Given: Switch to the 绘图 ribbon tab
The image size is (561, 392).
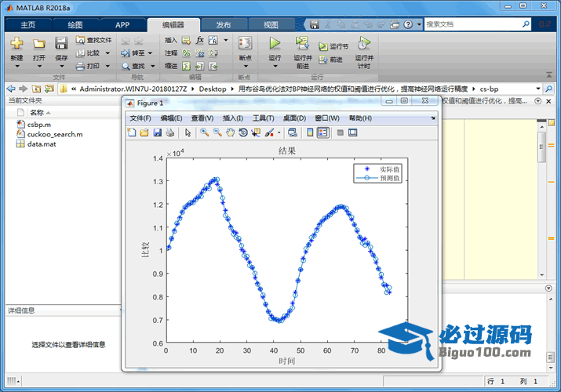Looking at the screenshot, I should point(75,25).
